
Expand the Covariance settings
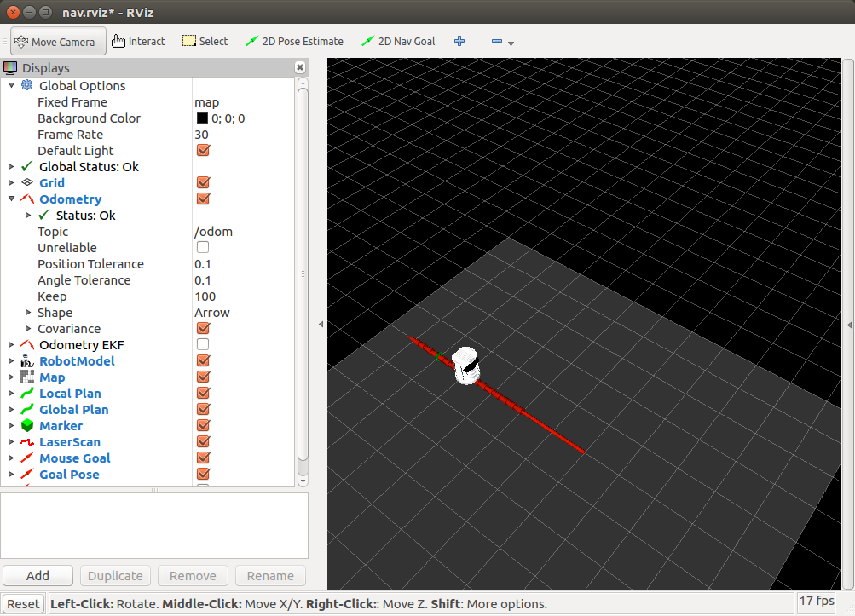(28, 328)
